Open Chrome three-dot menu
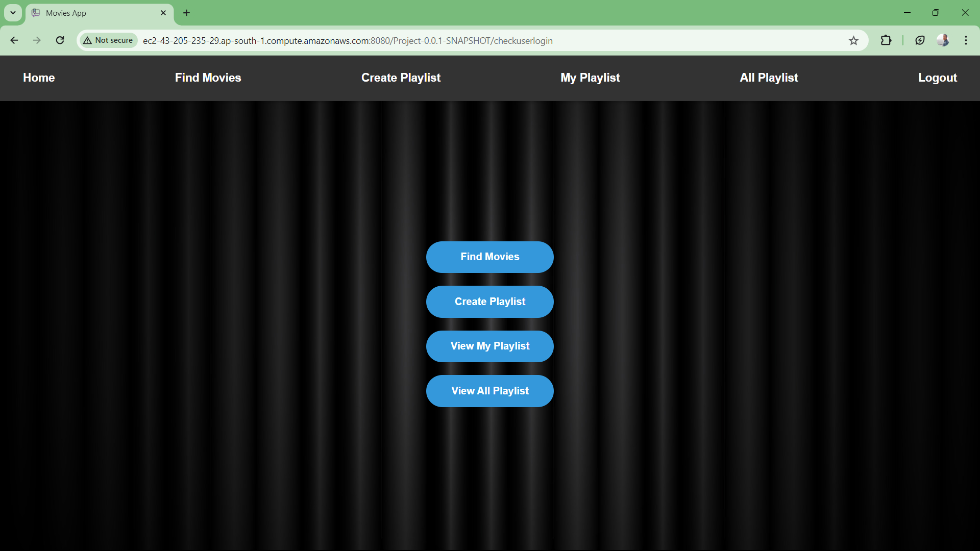The width and height of the screenshot is (980, 551). (x=966, y=40)
